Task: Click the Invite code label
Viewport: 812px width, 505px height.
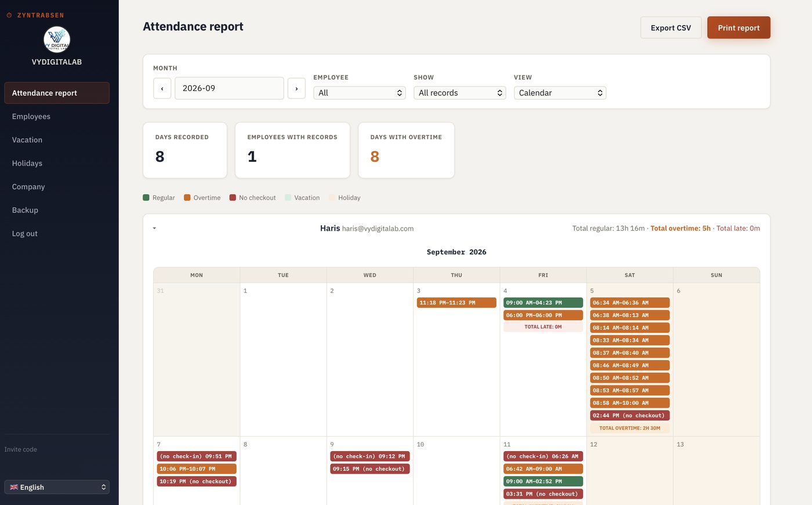Action: pos(21,449)
